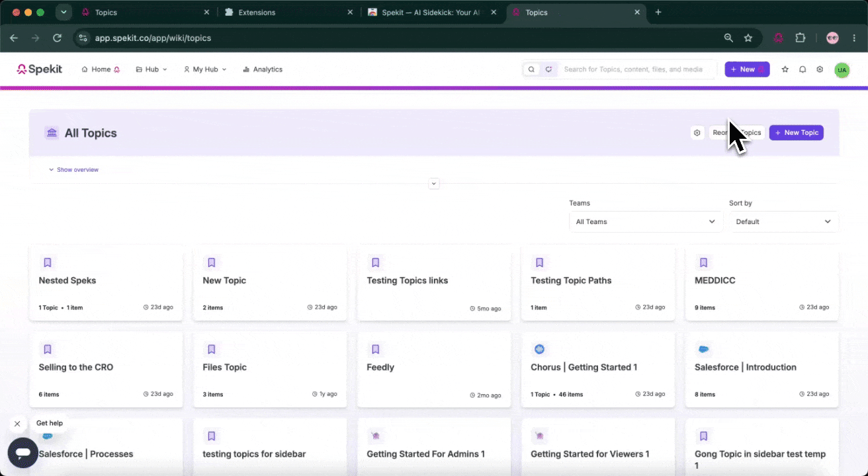868x476 pixels.
Task: Open favorites via the Spekit header star icon
Action: (x=785, y=69)
